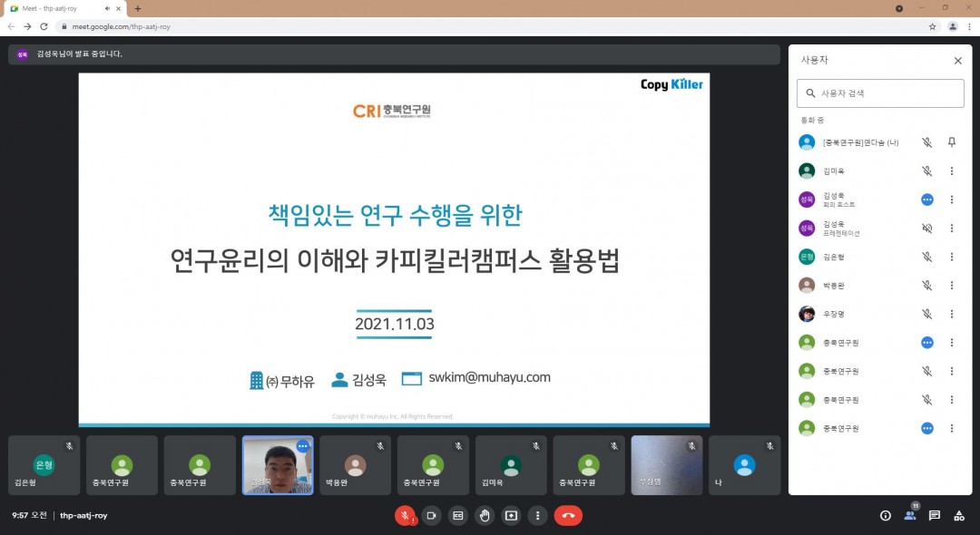Open the chat panel icon
The height and width of the screenshot is (535, 980).
(935, 515)
